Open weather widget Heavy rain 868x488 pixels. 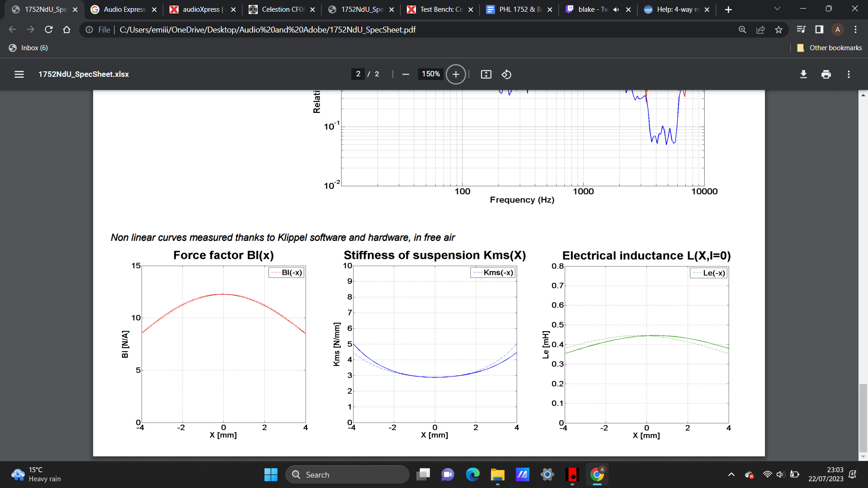(x=36, y=474)
